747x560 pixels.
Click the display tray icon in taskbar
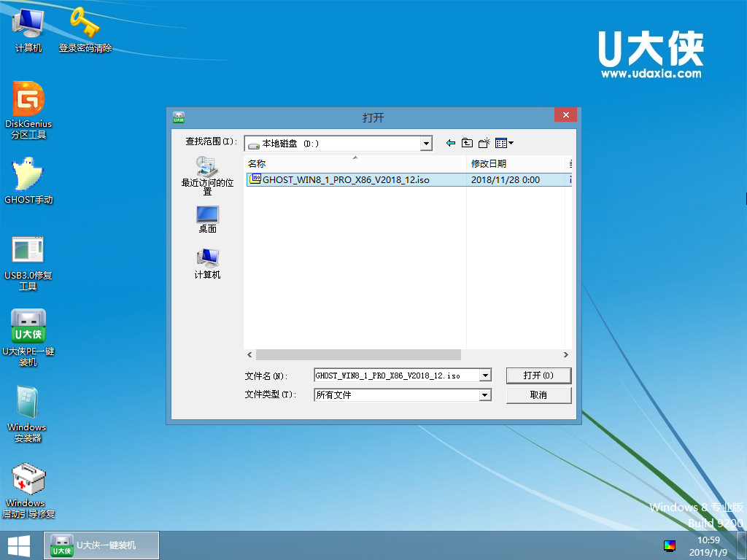670,545
